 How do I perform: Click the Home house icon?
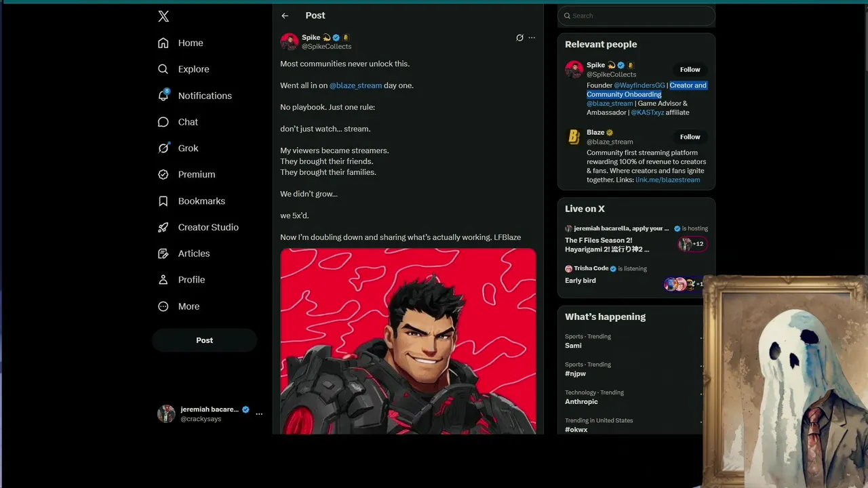[163, 43]
